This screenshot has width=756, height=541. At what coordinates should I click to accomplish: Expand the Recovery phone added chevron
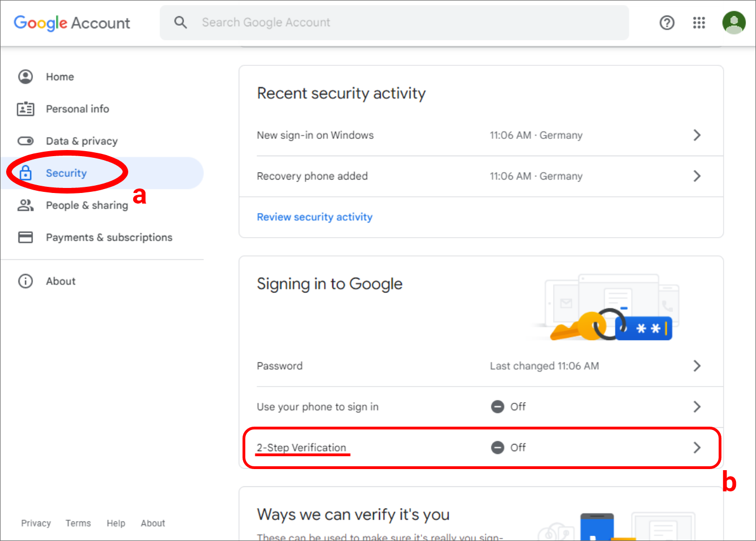[x=697, y=176]
